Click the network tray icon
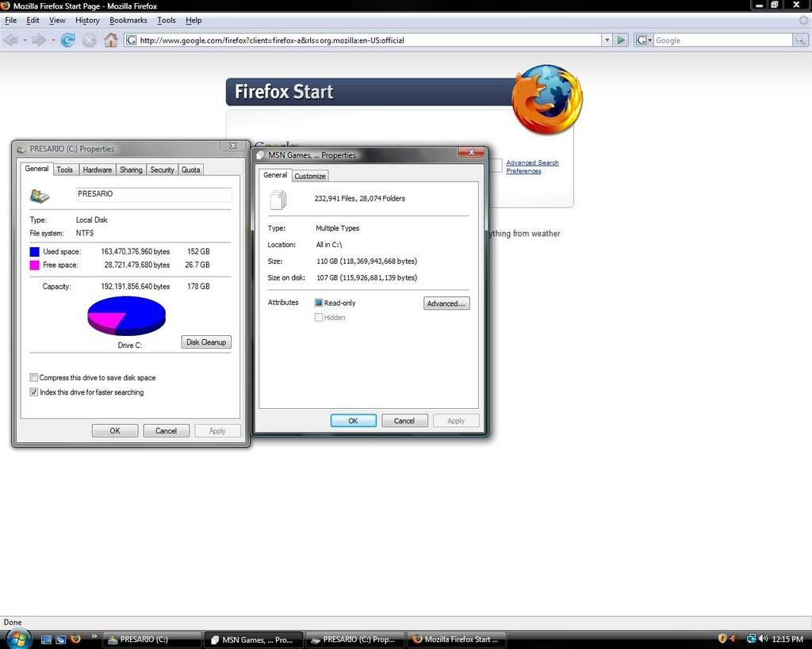The width and height of the screenshot is (812, 649). click(752, 639)
